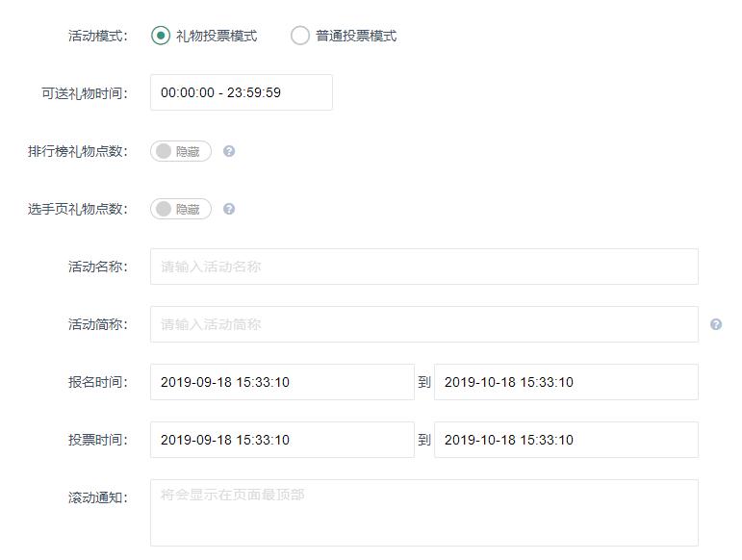Image resolution: width=742 pixels, height=560 pixels.
Task: Click help icon beside 排行榜礼物点数 switch
Action: tap(229, 151)
